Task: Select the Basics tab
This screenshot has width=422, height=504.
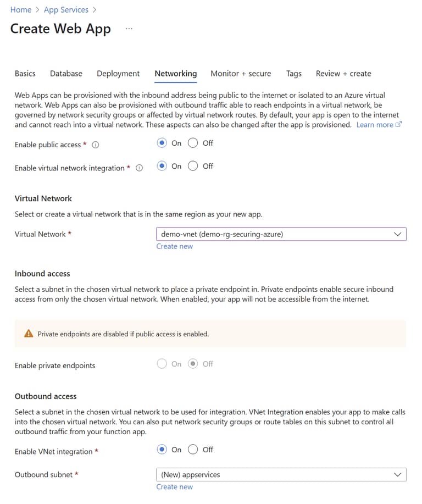Action: click(25, 73)
